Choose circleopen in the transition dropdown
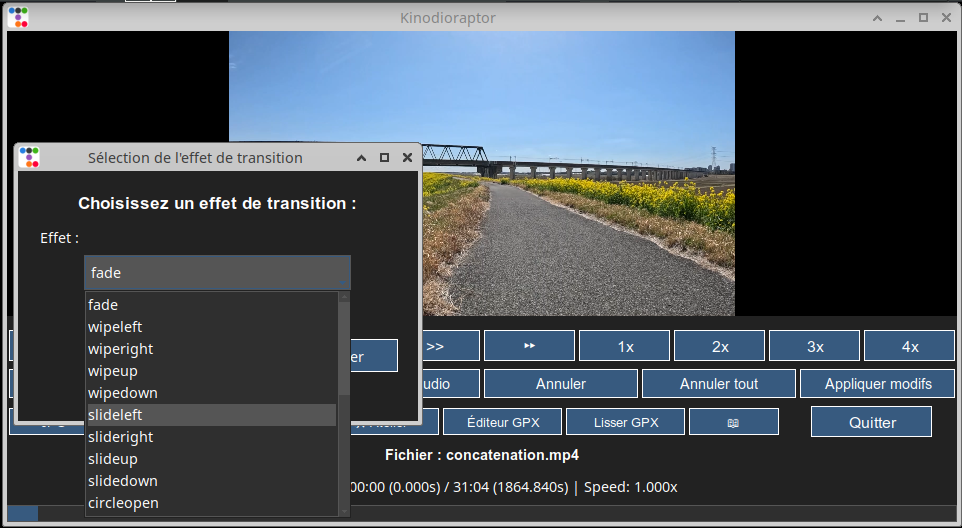This screenshot has width=962, height=528. (x=211, y=503)
